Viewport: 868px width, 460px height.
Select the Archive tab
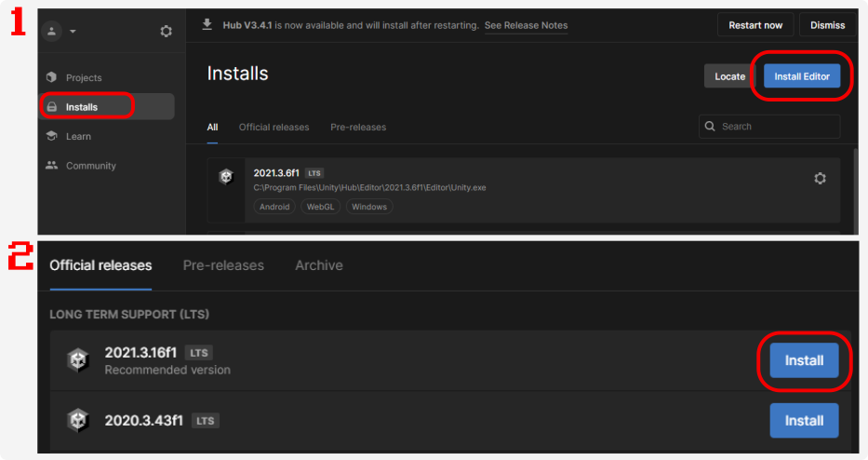click(319, 265)
